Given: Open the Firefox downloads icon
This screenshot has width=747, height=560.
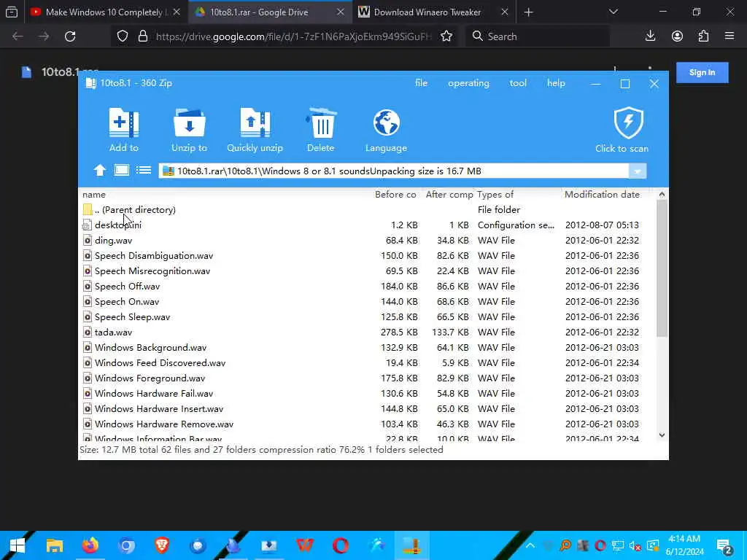Looking at the screenshot, I should click(x=650, y=36).
